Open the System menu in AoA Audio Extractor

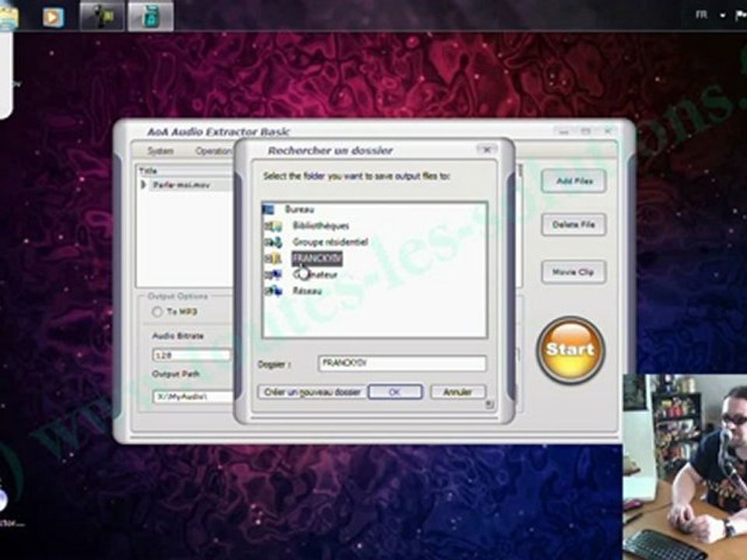[x=160, y=151]
